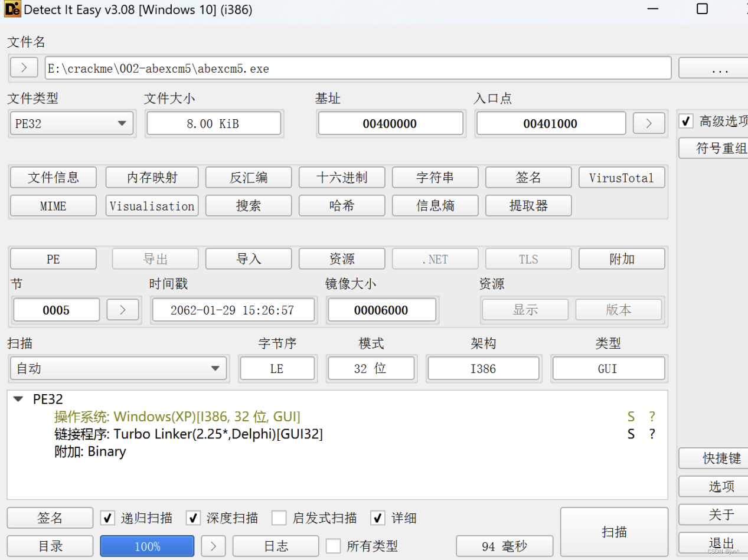Open the 信息熵 entropy view
The image size is (748, 560).
(435, 205)
